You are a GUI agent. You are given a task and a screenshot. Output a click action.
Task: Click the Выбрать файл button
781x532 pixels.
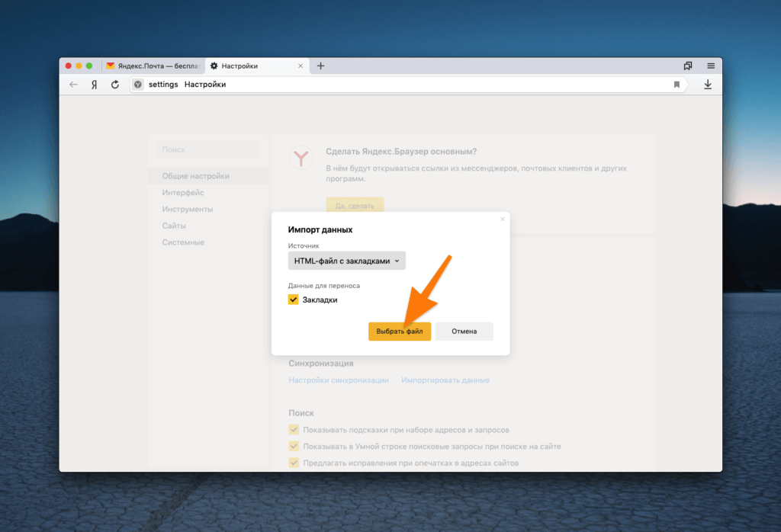click(400, 332)
